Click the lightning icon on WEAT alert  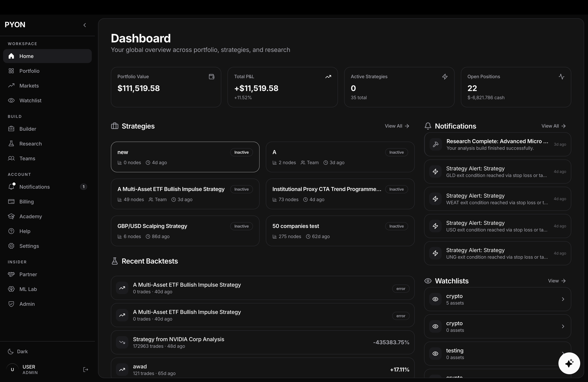pos(435,199)
